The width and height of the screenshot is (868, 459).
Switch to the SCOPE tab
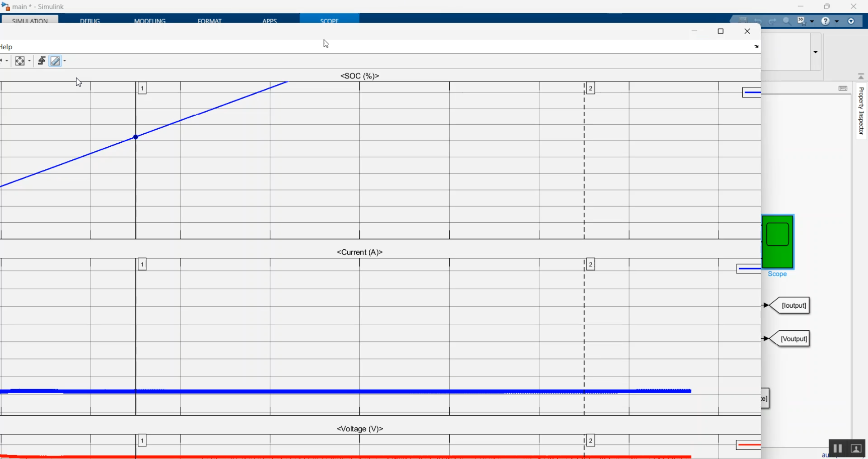tap(330, 20)
